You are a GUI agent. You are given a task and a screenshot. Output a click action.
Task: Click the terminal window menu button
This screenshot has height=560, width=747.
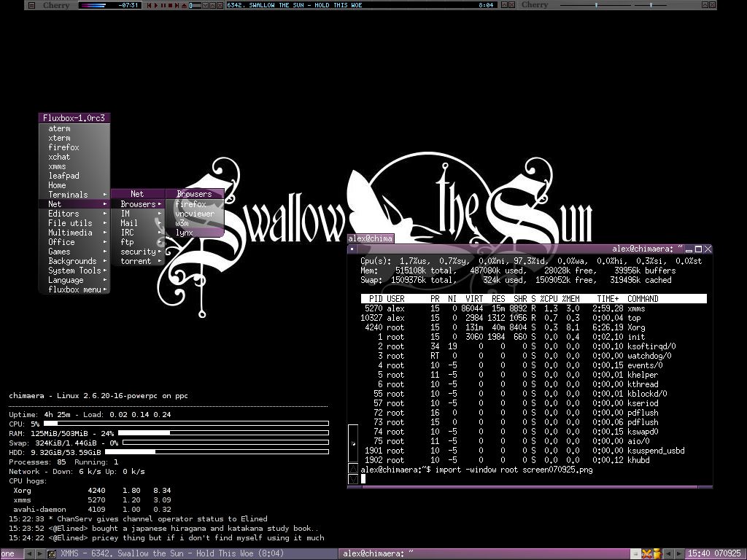coord(352,249)
